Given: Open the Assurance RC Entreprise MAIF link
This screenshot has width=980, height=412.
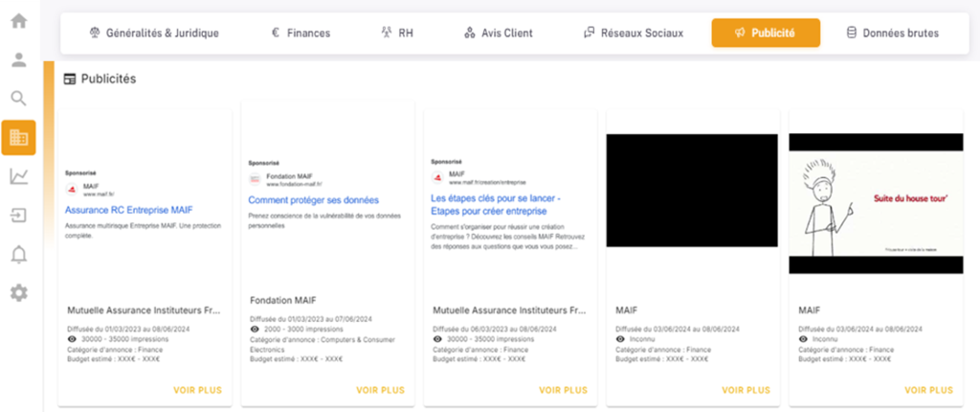Looking at the screenshot, I should 129,211.
